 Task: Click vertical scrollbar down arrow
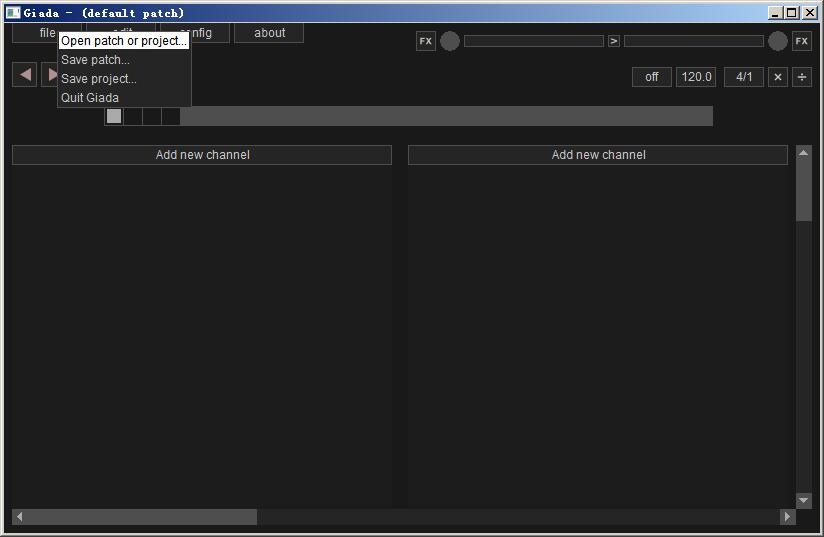coord(804,500)
